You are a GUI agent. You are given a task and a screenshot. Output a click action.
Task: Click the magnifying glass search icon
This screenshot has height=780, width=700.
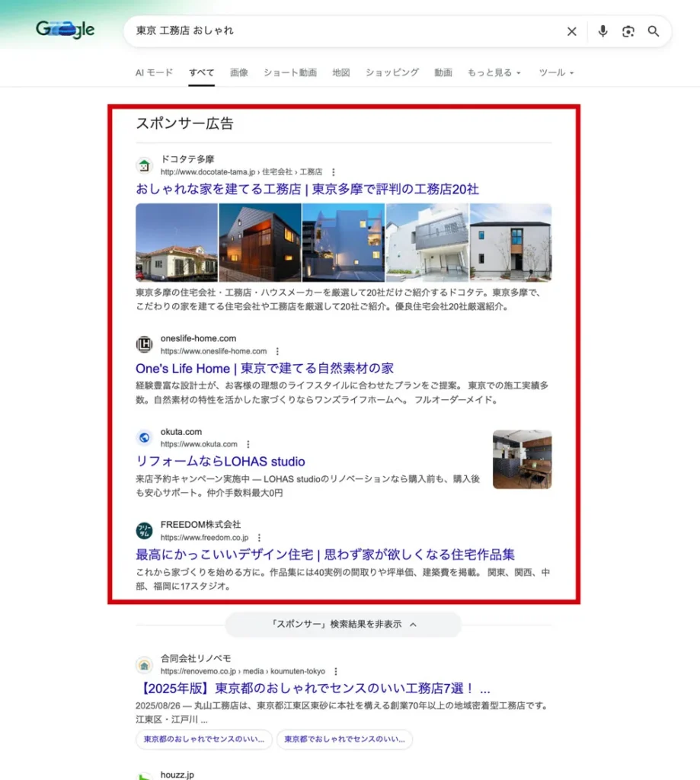pos(654,31)
